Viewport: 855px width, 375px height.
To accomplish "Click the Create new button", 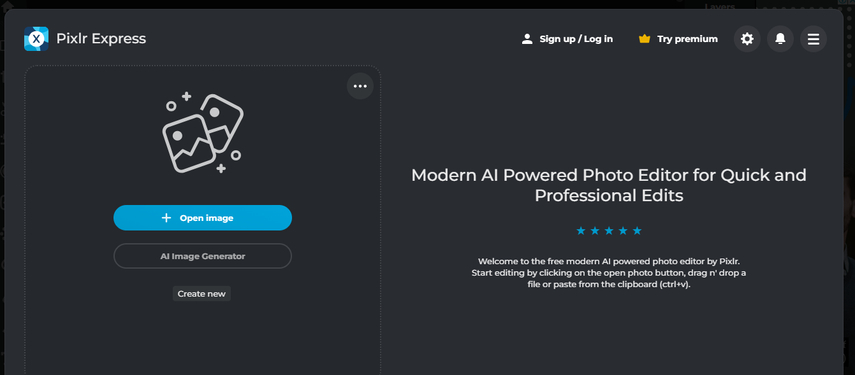I will pos(202,294).
